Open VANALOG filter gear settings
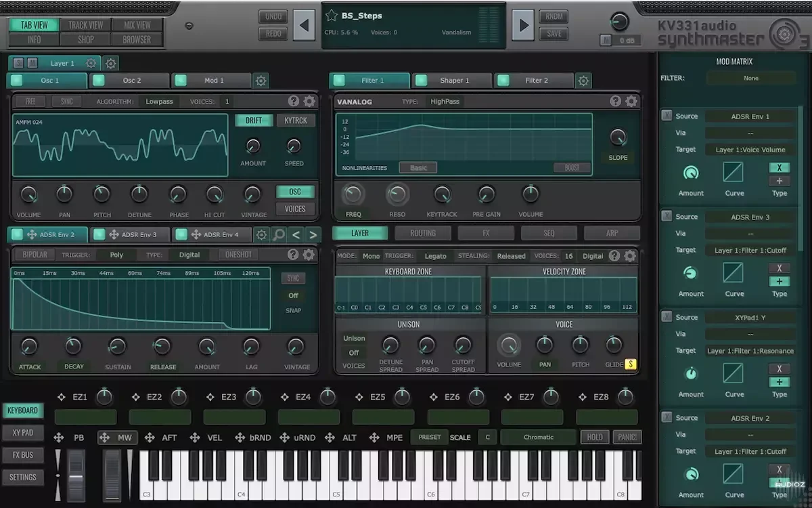Viewport: 812px width, 508px height. pyautogui.click(x=631, y=102)
